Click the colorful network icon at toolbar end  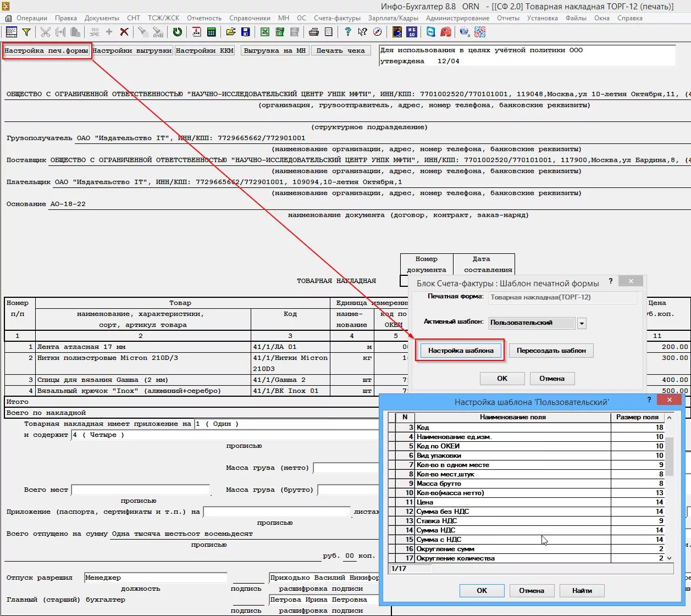click(x=480, y=32)
